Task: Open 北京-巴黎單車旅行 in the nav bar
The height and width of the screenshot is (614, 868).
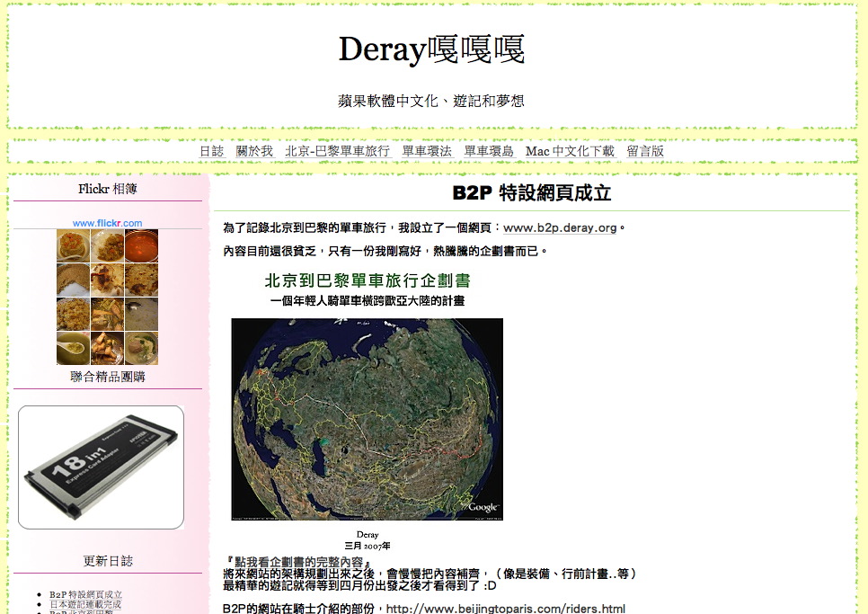Action: [337, 151]
